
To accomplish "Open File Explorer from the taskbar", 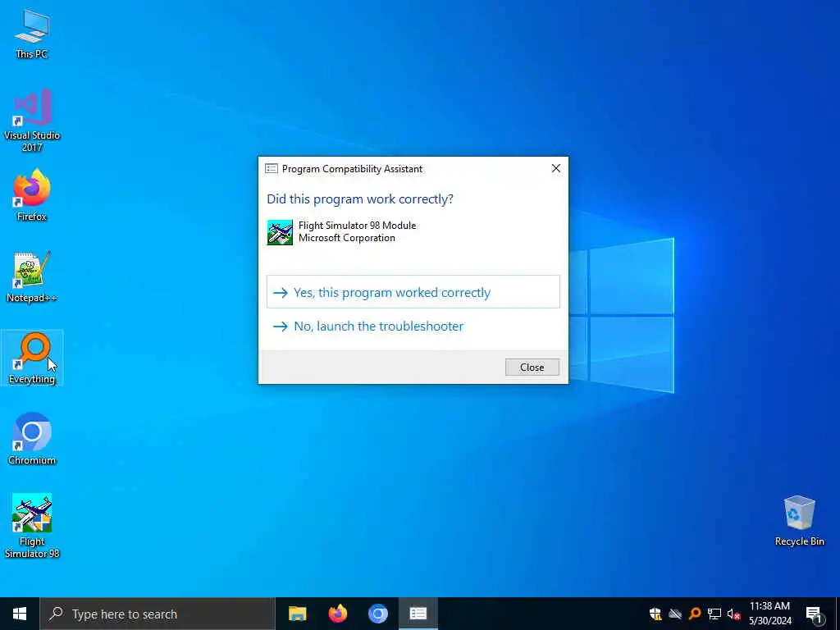I will (x=297, y=614).
